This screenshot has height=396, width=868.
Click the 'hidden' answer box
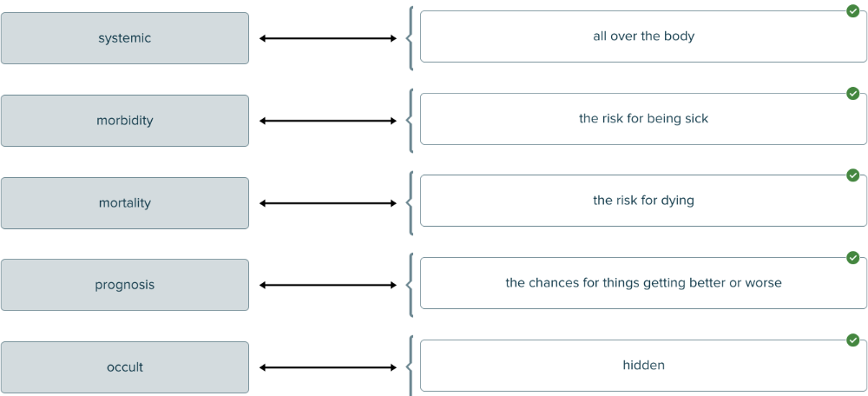[x=643, y=366]
